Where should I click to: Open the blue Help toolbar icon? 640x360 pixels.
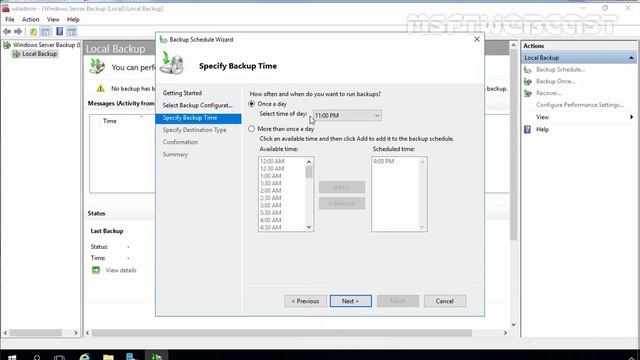pos(60,31)
